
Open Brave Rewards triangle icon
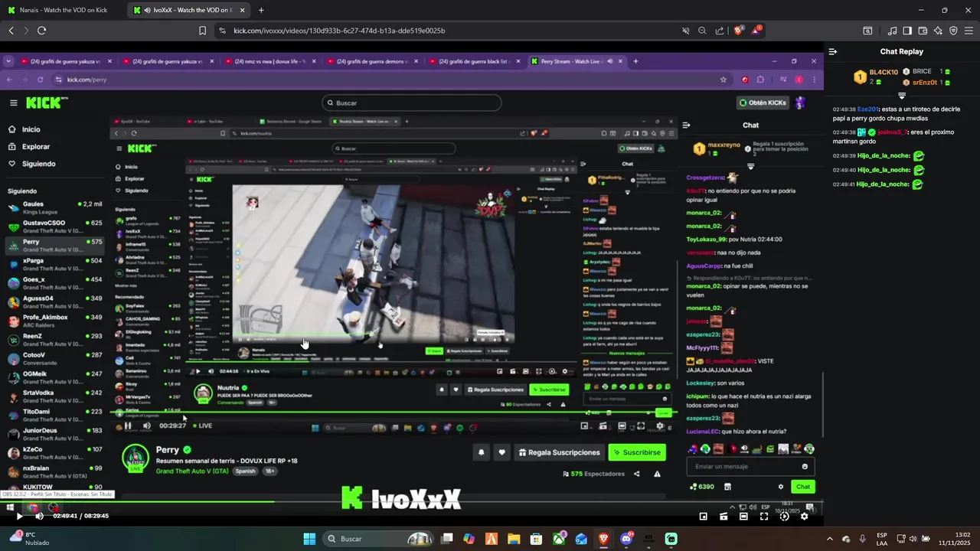point(756,30)
